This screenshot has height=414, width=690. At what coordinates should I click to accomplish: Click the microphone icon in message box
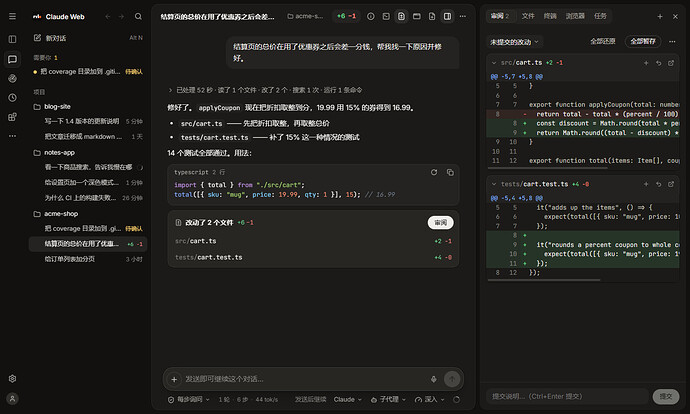pyautogui.click(x=433, y=379)
